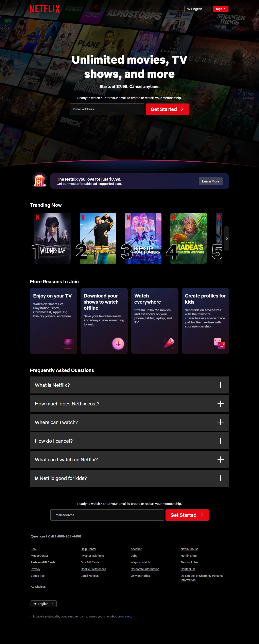Select the Wednesday poster in Trending Now
Screen dimensions: 259x644
point(52,238)
